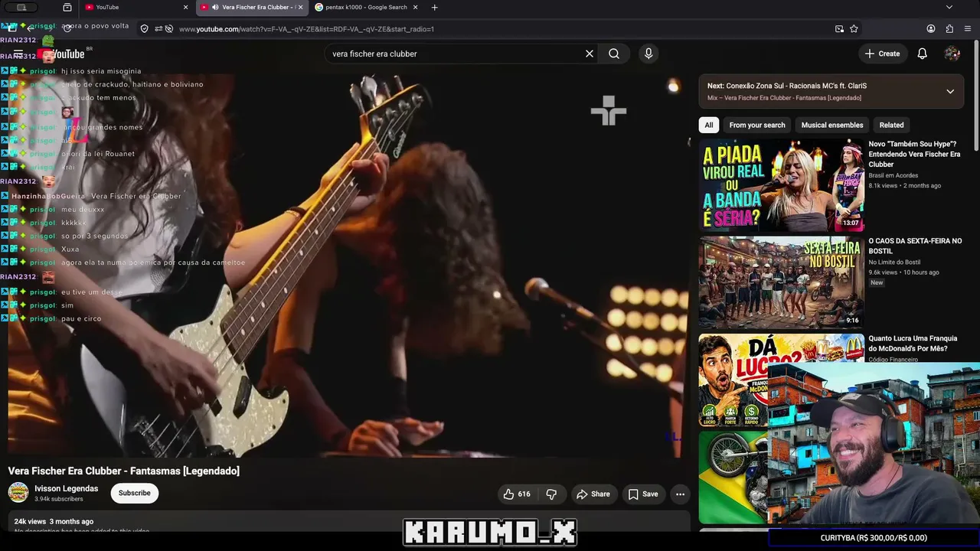
Task: Open Novo Também Sou Hype video title
Action: click(913, 154)
